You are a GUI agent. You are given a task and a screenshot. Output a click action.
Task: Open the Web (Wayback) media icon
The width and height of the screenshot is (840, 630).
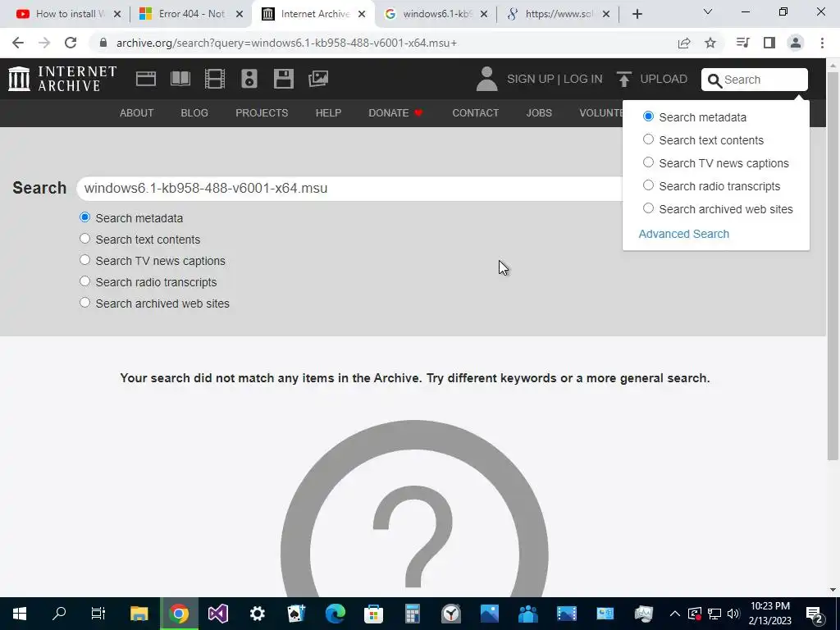tap(146, 79)
